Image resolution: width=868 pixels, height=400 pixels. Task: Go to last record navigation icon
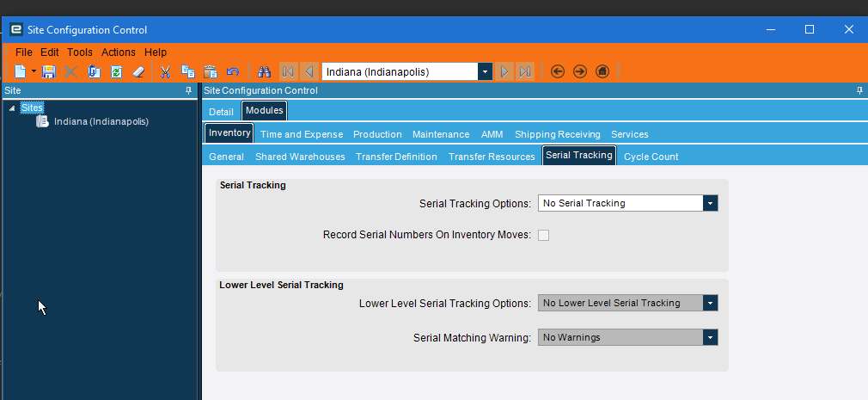(525, 71)
